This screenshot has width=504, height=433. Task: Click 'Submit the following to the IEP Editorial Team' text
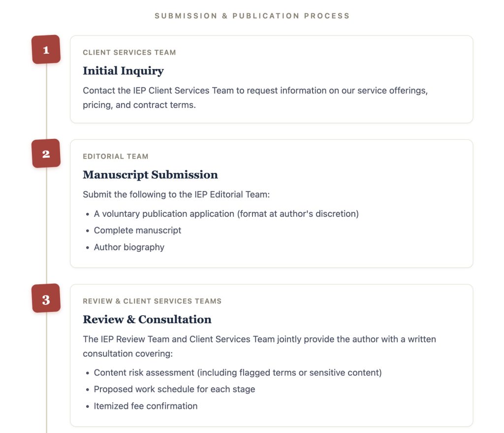pos(176,195)
